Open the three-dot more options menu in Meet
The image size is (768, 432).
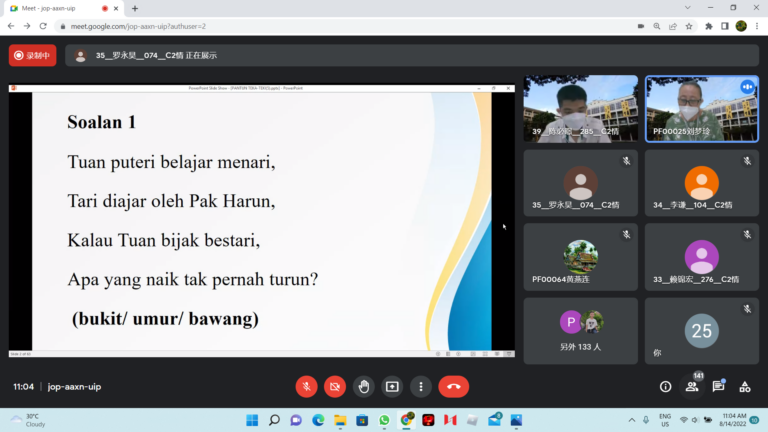pos(421,386)
